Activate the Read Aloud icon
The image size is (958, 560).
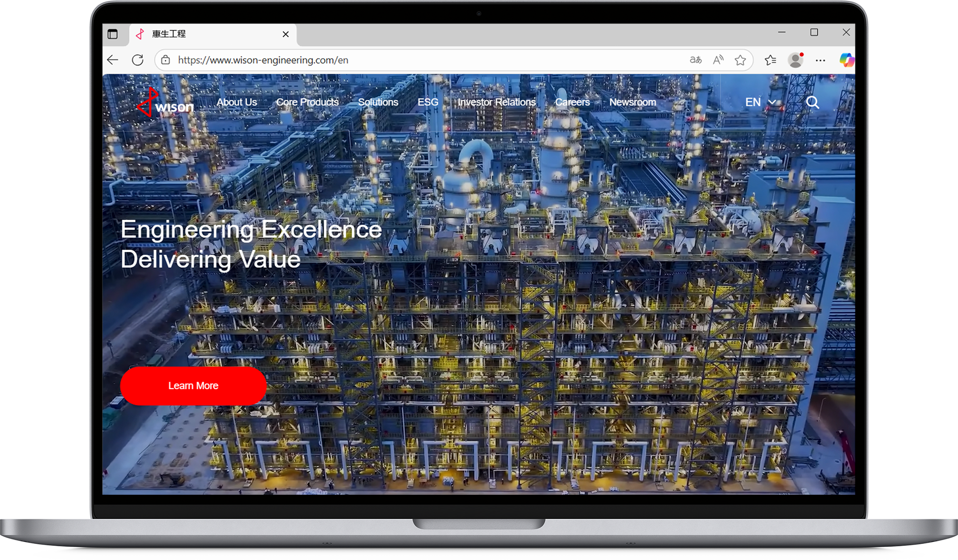(x=718, y=60)
